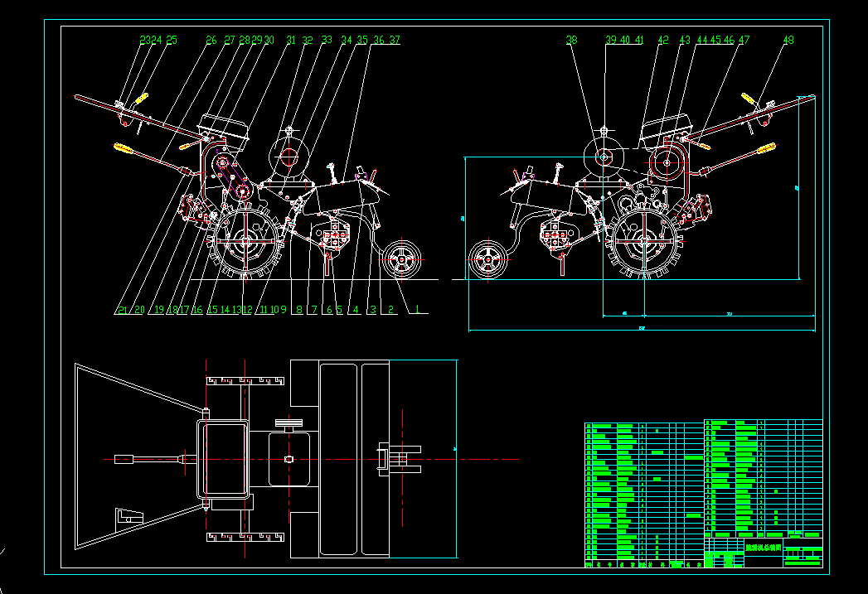Select part callout number 8
Viewport: 868px width, 594px height.
point(299,310)
